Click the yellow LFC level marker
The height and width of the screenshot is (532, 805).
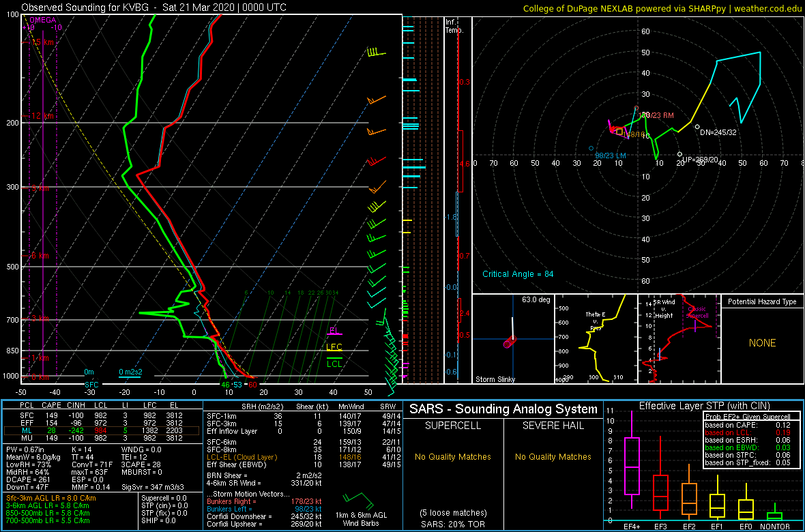(334, 348)
